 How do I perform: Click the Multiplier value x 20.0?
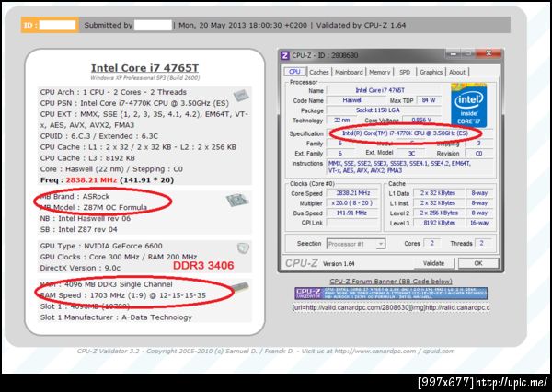pos(352,202)
